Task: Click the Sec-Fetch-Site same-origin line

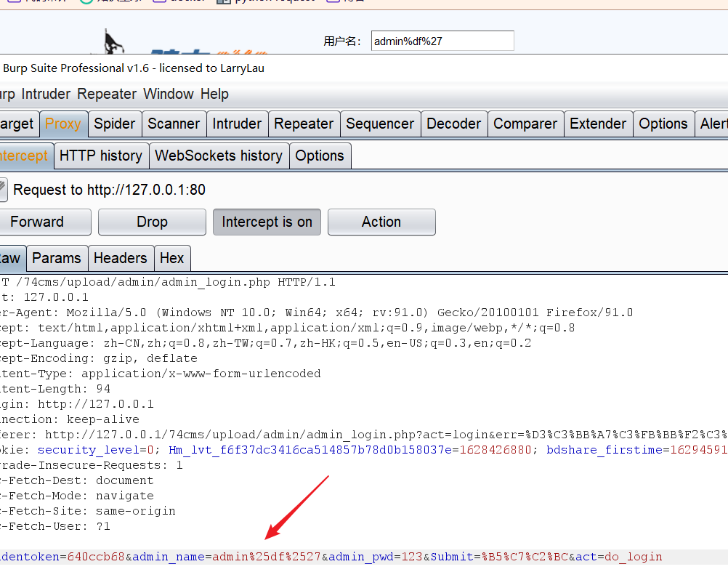Action: click(88, 511)
